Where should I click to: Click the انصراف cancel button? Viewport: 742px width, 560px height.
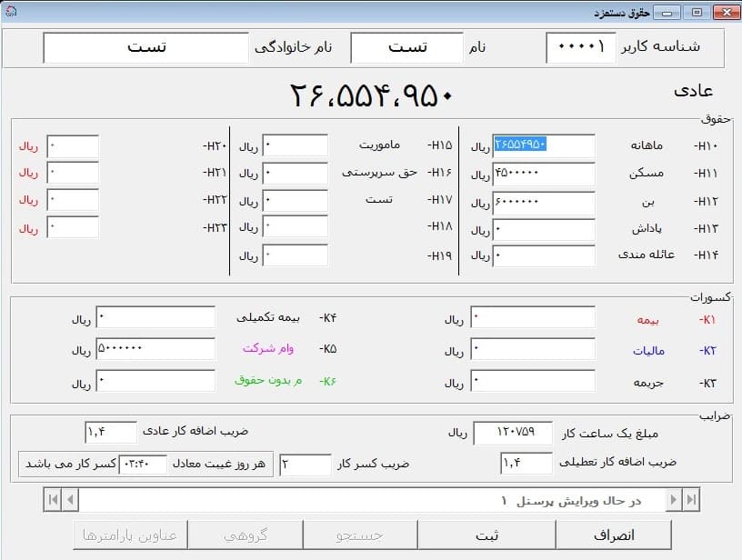614,535
